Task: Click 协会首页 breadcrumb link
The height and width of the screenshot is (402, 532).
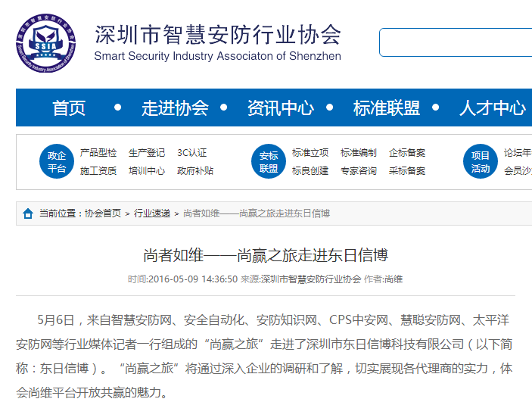Action: point(103,213)
